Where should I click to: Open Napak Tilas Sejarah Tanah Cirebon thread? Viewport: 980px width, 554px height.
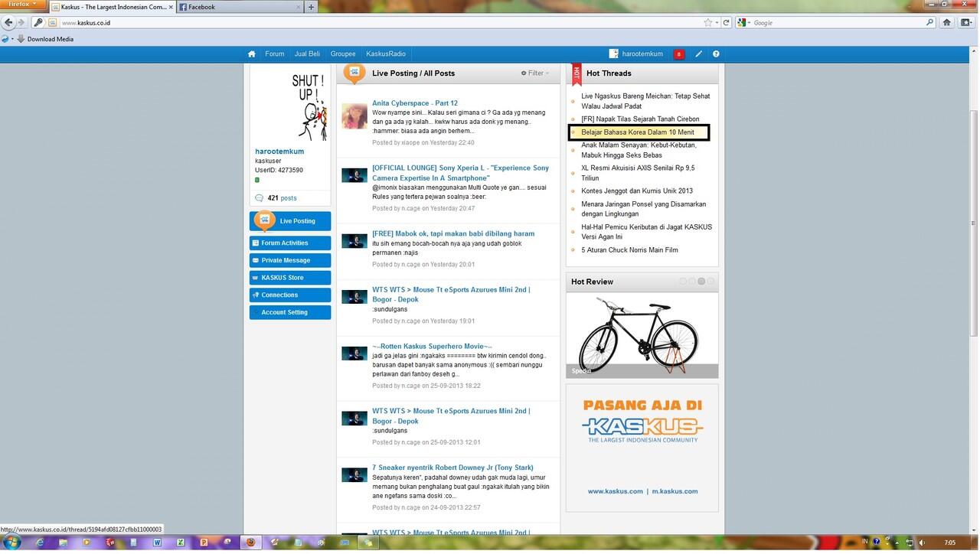(x=640, y=119)
